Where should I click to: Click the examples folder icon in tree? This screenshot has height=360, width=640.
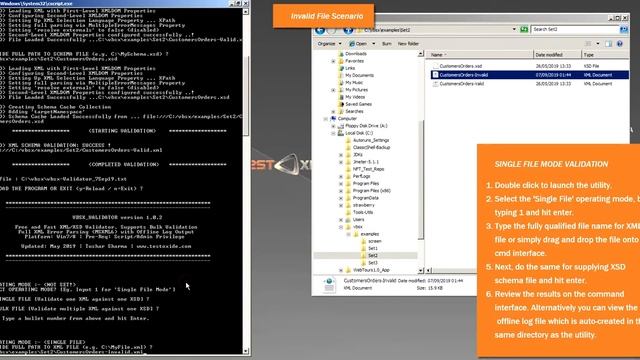pos(356,234)
